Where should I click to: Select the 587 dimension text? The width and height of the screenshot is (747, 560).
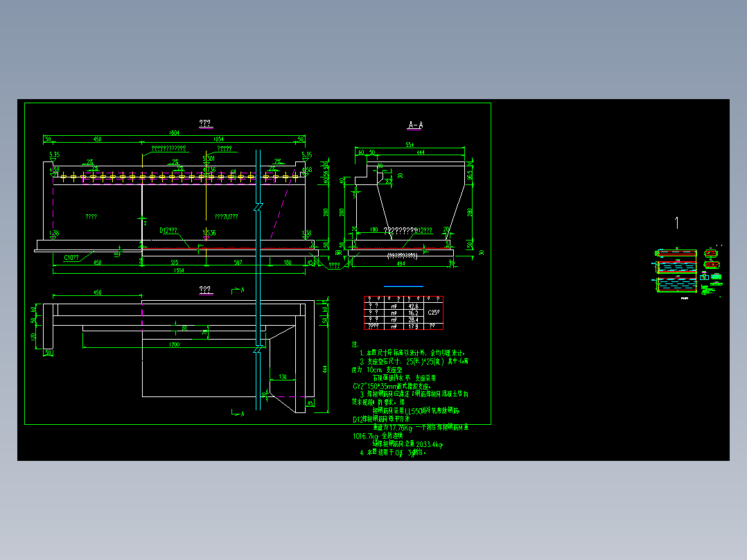(x=238, y=262)
